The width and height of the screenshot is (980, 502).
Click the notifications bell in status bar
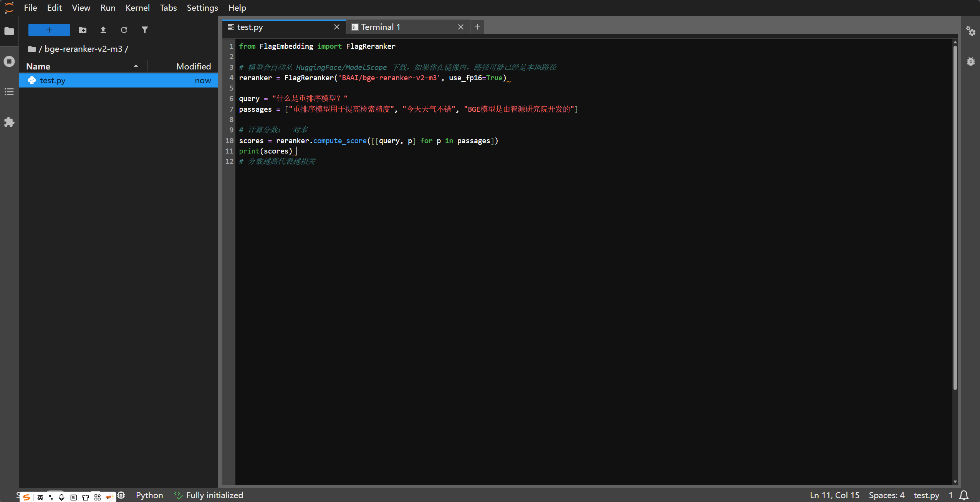click(964, 495)
